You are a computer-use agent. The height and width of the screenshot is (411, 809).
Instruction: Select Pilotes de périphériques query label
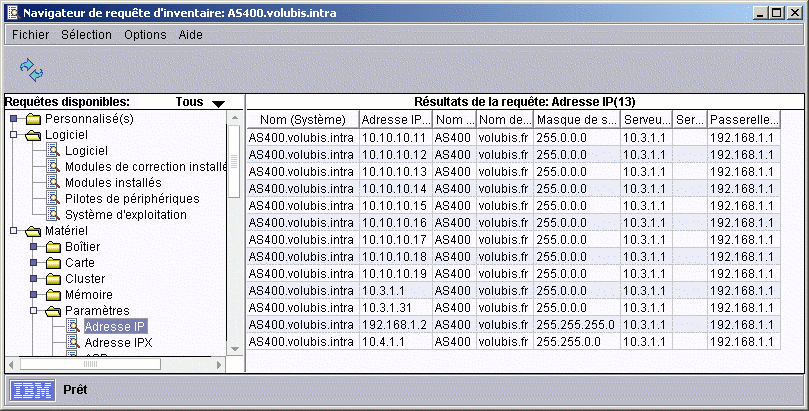coord(132,199)
